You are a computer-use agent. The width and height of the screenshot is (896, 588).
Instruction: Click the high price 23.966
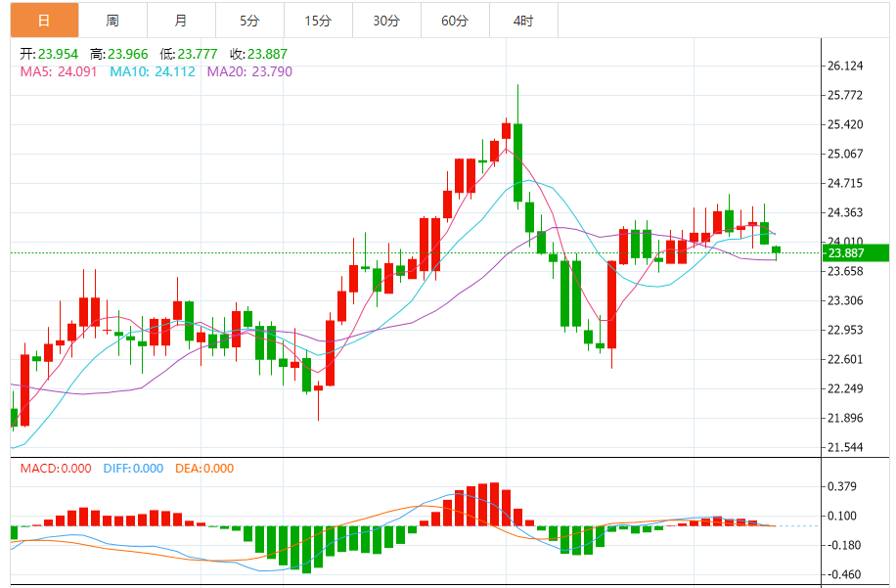[x=127, y=54]
